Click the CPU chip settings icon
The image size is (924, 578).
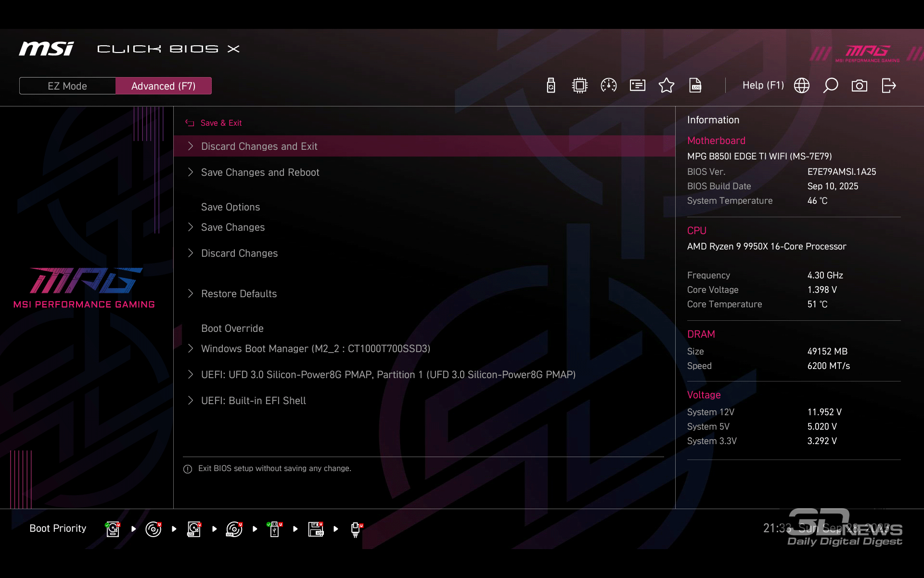click(580, 86)
